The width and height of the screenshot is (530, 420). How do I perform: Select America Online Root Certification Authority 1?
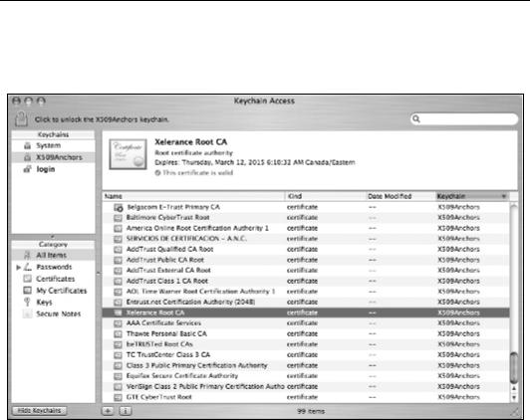pyautogui.click(x=306, y=228)
